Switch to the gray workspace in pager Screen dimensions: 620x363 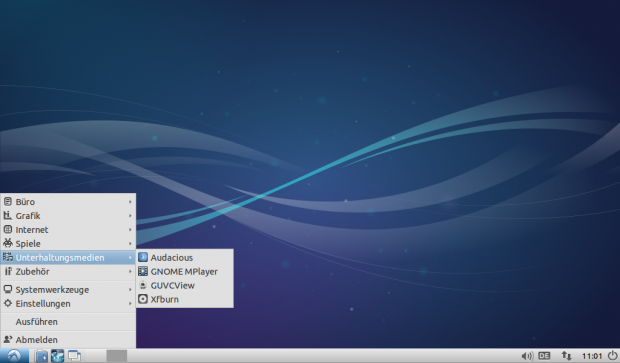pyautogui.click(x=117, y=356)
